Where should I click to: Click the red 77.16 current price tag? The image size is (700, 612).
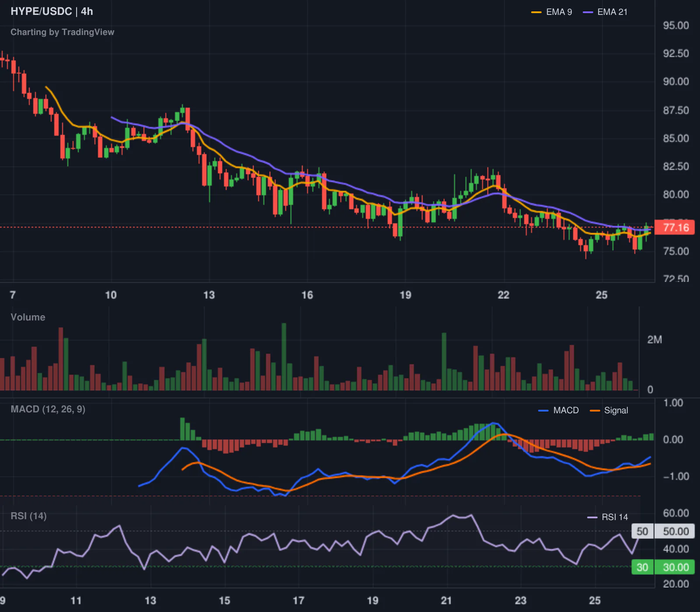[x=674, y=228]
